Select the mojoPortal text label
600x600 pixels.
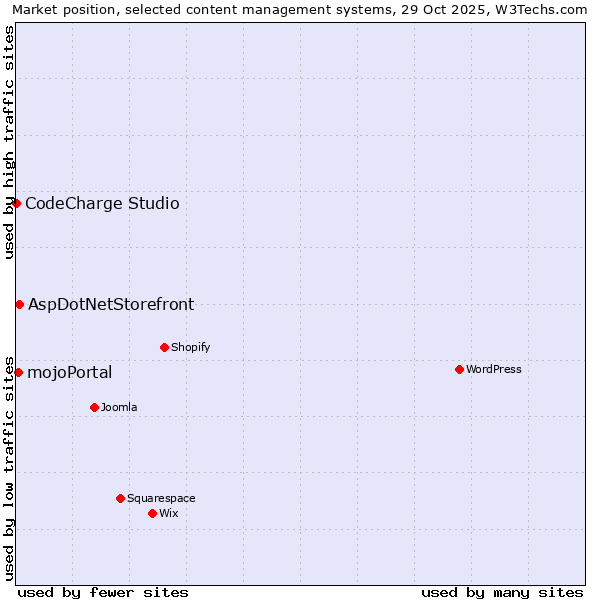69,373
